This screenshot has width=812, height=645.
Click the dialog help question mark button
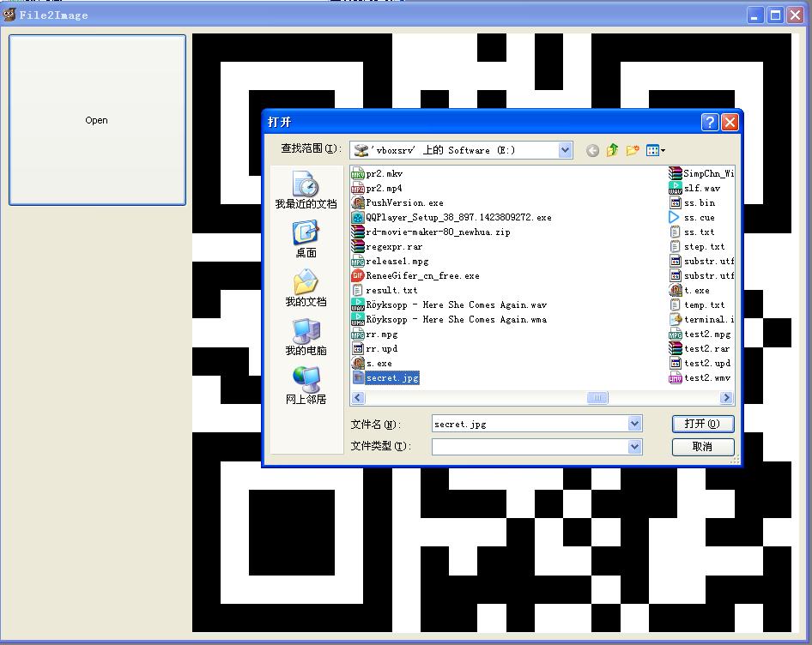[x=710, y=122]
